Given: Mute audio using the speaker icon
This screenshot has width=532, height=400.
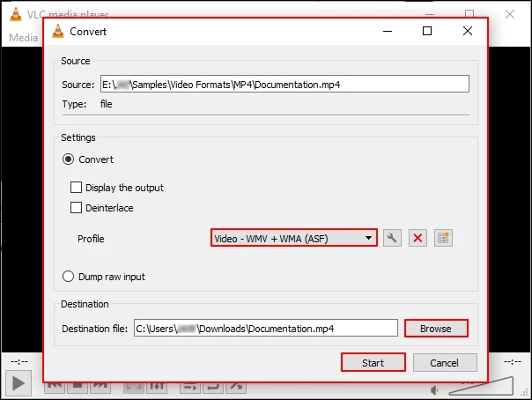Looking at the screenshot, I should 435,389.
